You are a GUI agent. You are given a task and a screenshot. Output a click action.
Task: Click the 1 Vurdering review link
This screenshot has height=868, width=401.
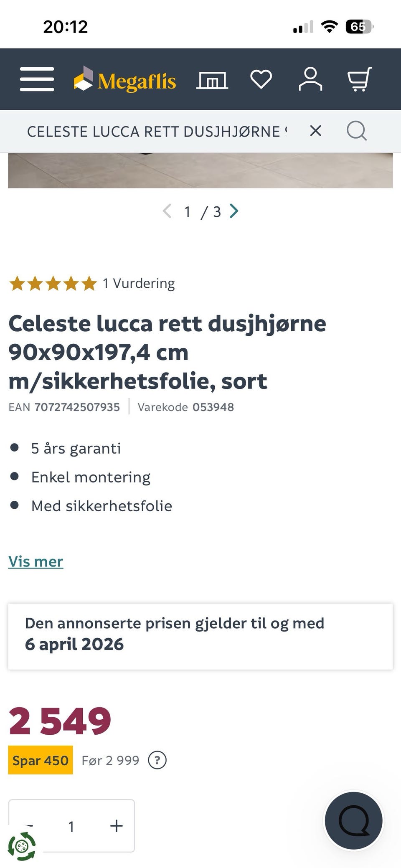pyautogui.click(x=139, y=283)
